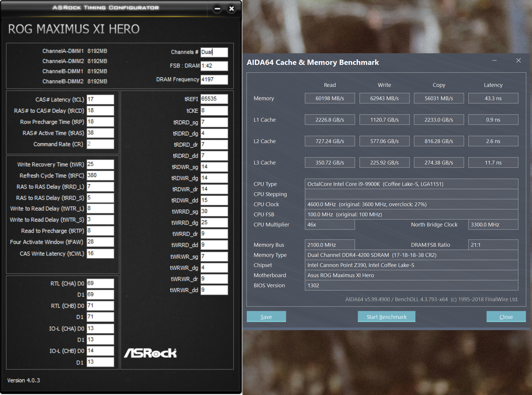
Task: Select the tWTR_L value field
Action: [x=100, y=209]
